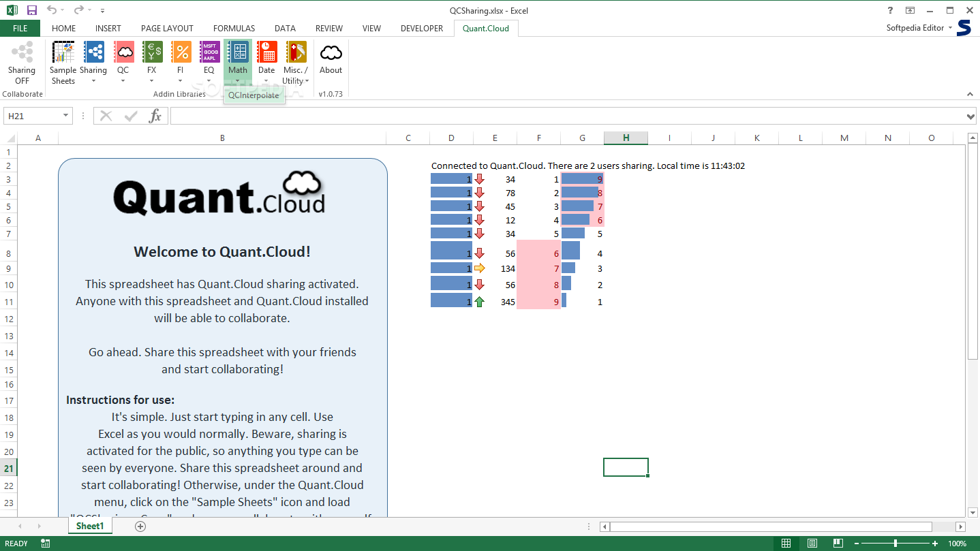This screenshot has height=551, width=980.
Task: Switch to the FORMULAS tab
Action: [234, 28]
